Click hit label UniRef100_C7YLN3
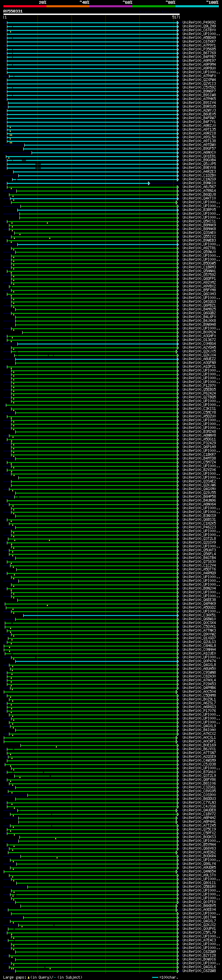 coord(199,803)
